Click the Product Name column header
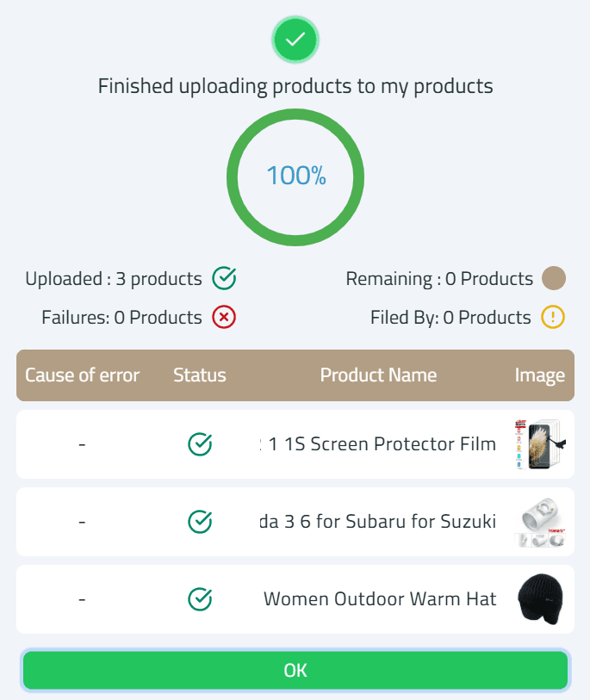The width and height of the screenshot is (590, 700). pyautogui.click(x=378, y=375)
